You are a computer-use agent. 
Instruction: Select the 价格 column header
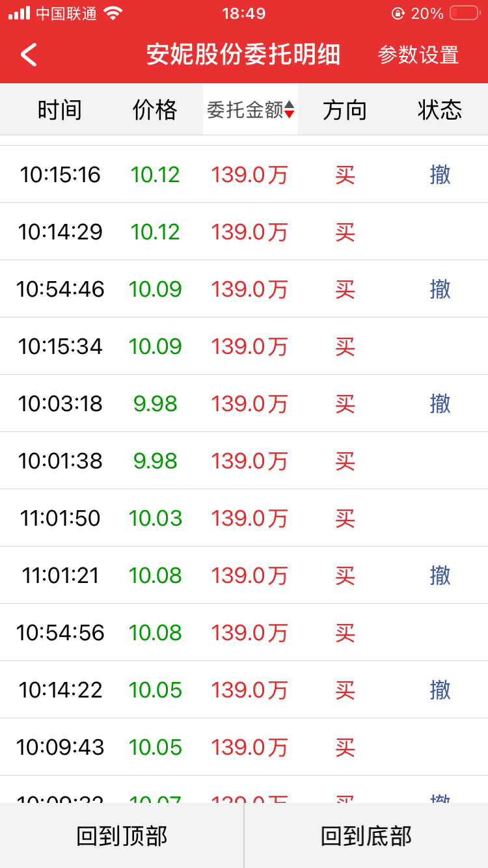[155, 110]
